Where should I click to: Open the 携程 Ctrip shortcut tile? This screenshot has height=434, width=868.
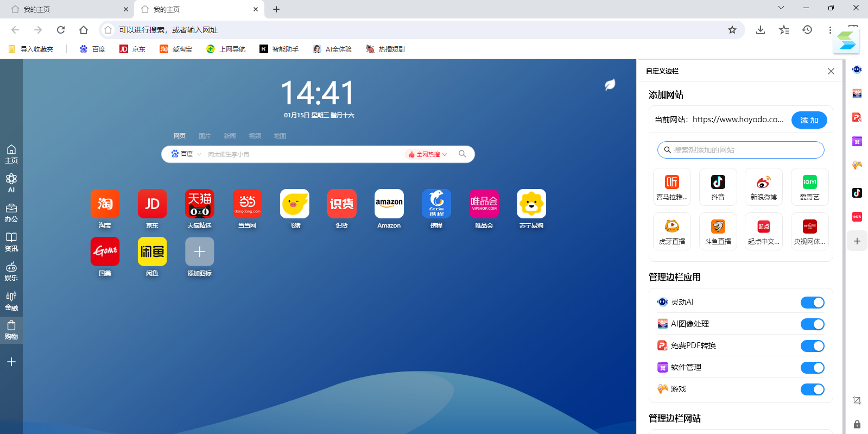[x=436, y=204]
